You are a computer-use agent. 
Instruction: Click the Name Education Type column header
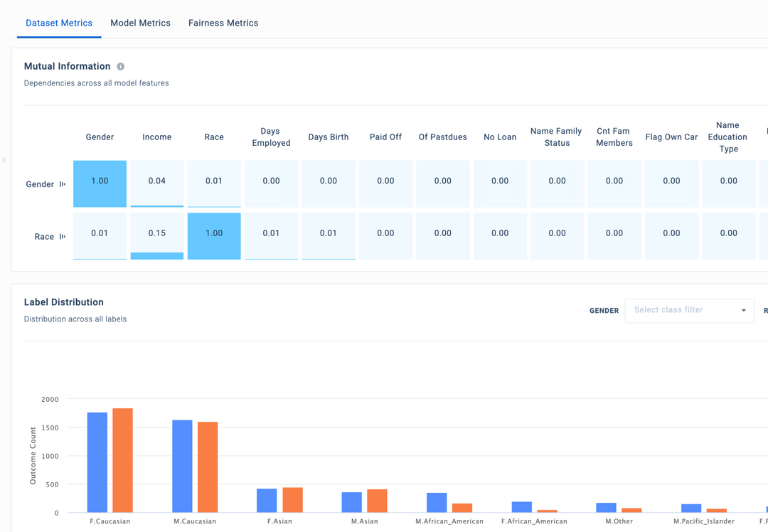click(727, 137)
